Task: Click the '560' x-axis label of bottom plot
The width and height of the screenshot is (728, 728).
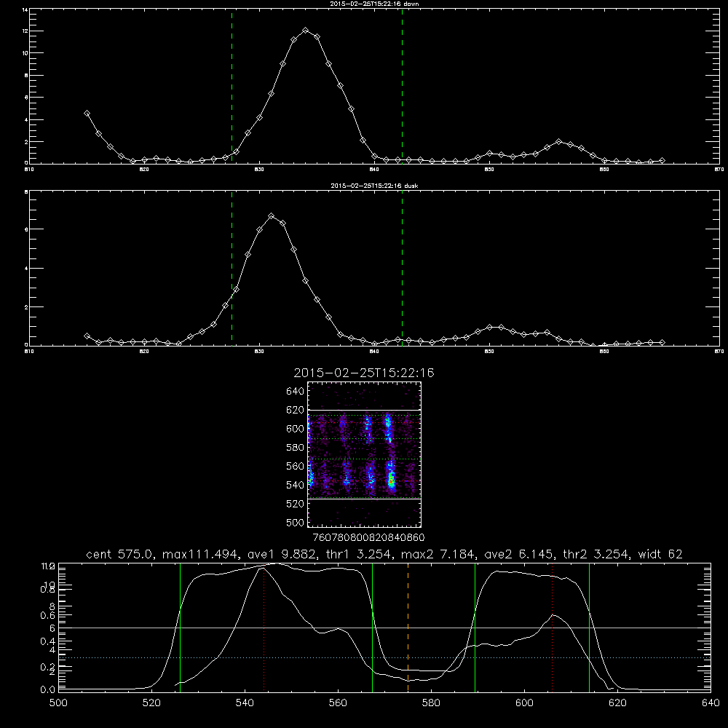Action: pyautogui.click(x=338, y=703)
